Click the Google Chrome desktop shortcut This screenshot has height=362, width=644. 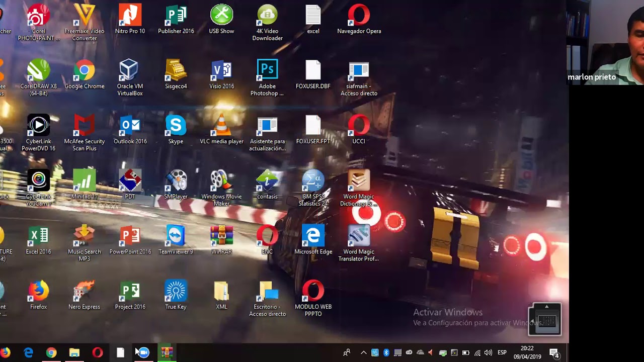pyautogui.click(x=84, y=74)
